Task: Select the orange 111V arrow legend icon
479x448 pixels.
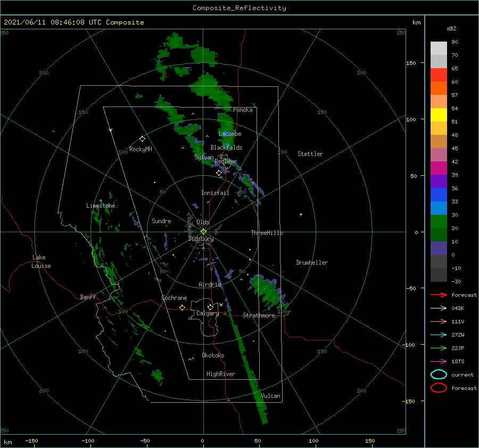Action: click(x=439, y=321)
